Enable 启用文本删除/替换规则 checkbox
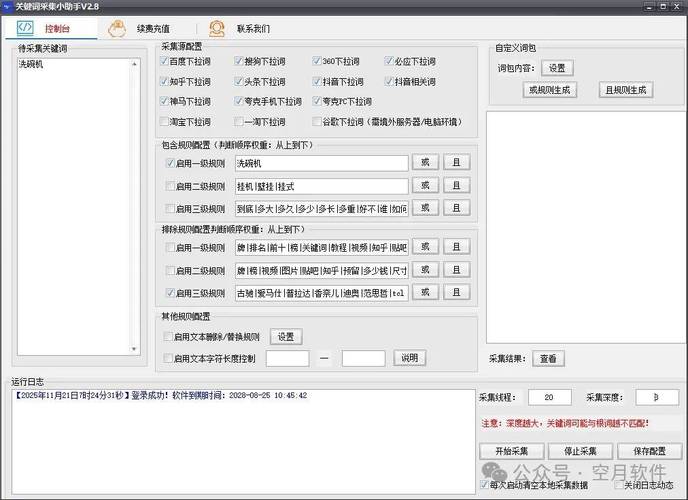688x500 pixels. [x=168, y=337]
